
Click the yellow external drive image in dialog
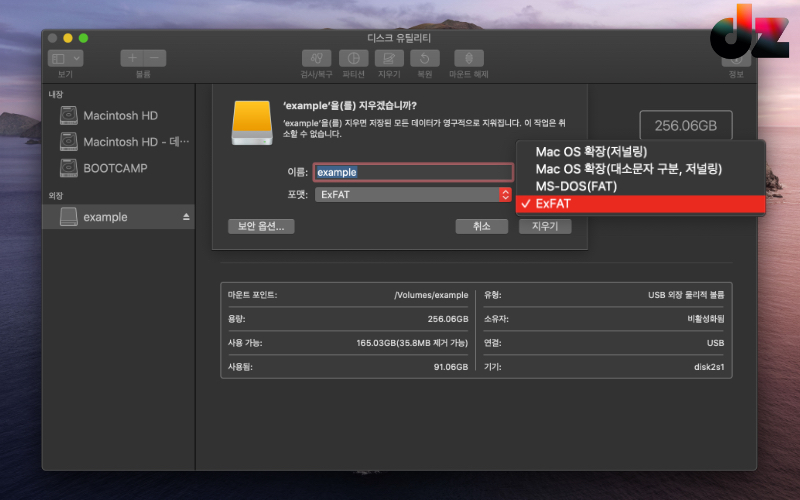click(252, 123)
